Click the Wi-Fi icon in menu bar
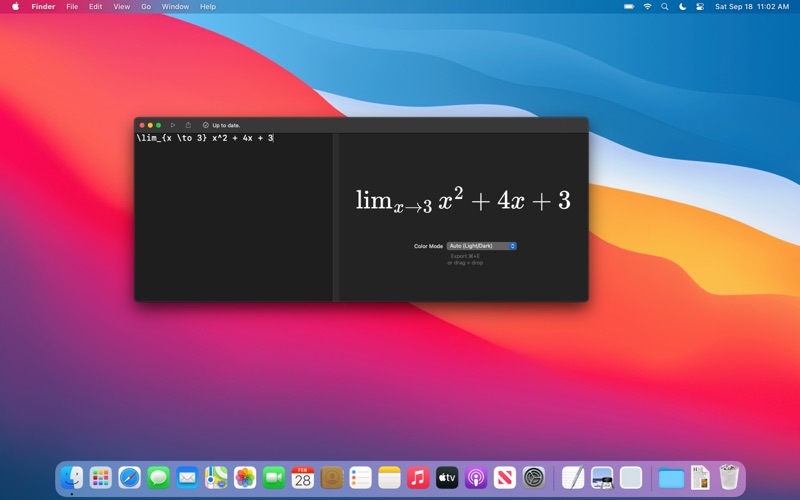 tap(647, 7)
